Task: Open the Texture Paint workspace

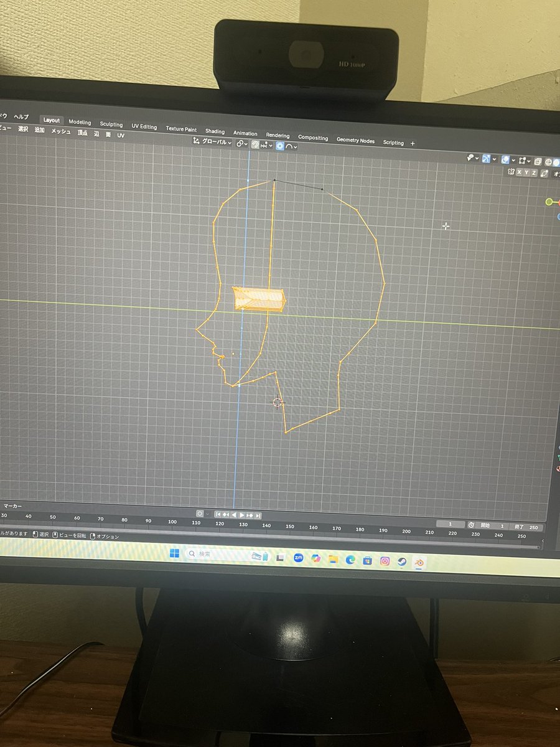Action: coord(181,129)
